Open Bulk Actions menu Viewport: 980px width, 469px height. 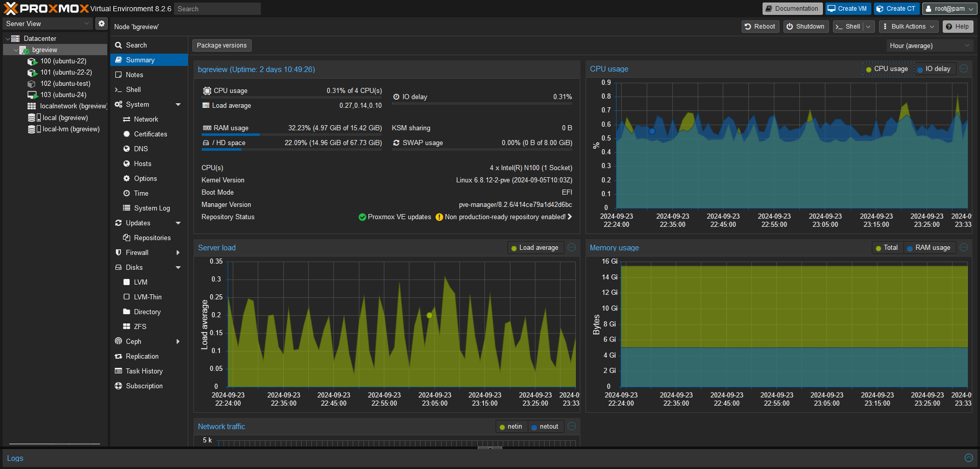(x=909, y=27)
